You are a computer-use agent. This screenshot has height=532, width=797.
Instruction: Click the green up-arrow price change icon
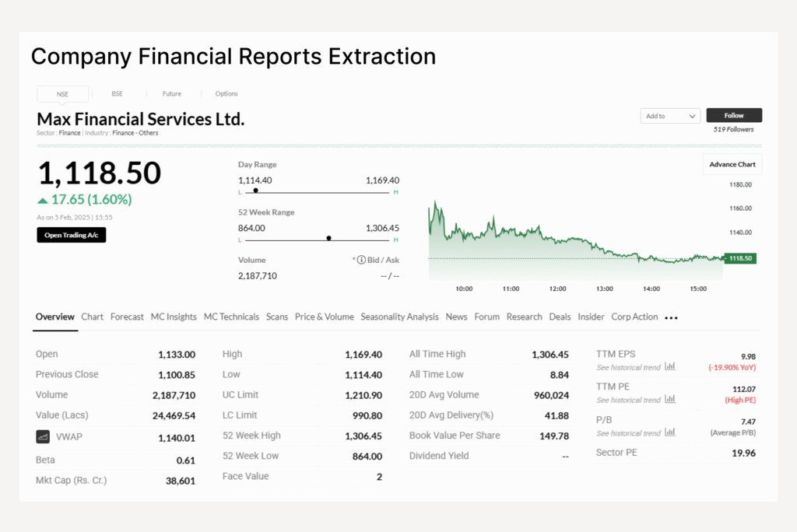(43, 201)
